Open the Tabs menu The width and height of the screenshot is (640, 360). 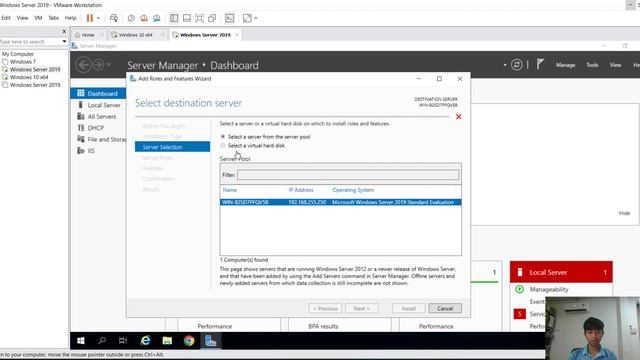53,18
